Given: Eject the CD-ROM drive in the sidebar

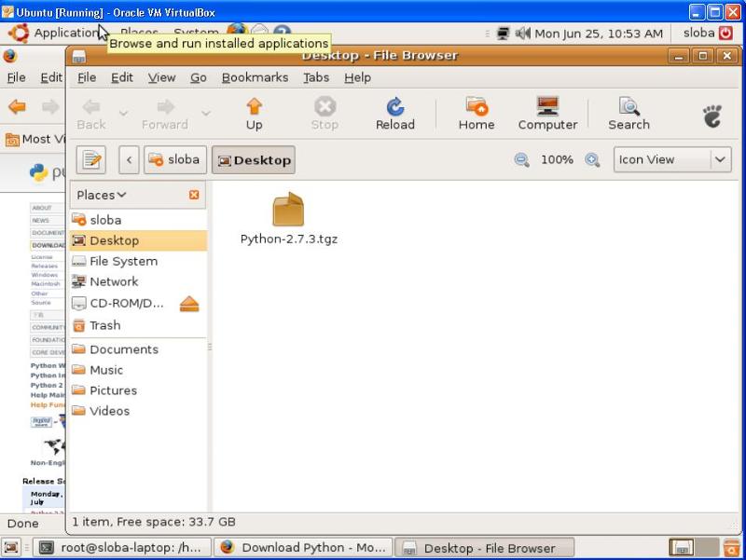Looking at the screenshot, I should click(189, 303).
